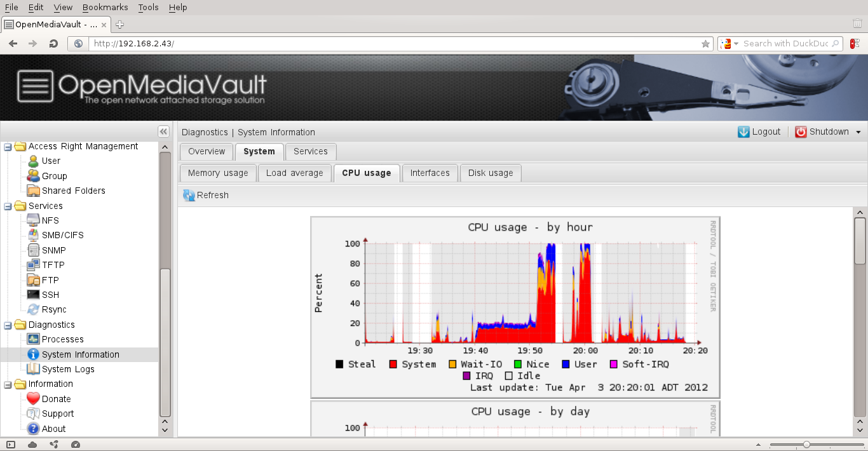
Task: Click the cloud icon in the status bar
Action: 32,445
